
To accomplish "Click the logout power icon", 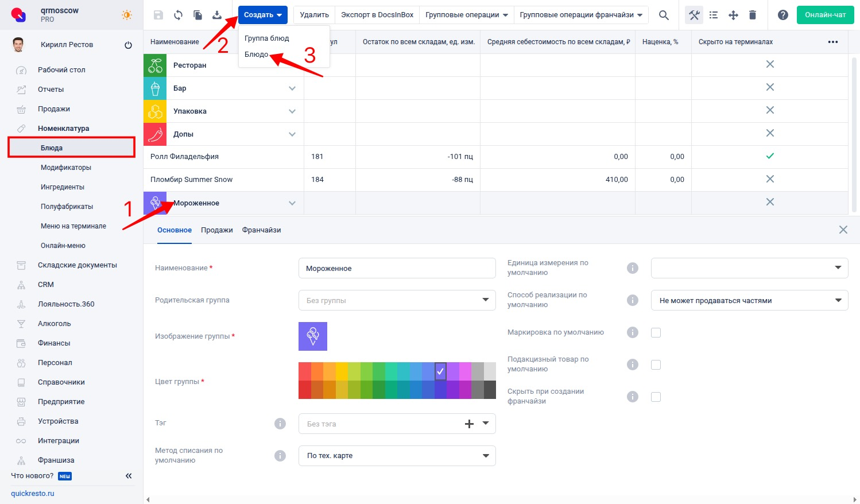I will (128, 45).
